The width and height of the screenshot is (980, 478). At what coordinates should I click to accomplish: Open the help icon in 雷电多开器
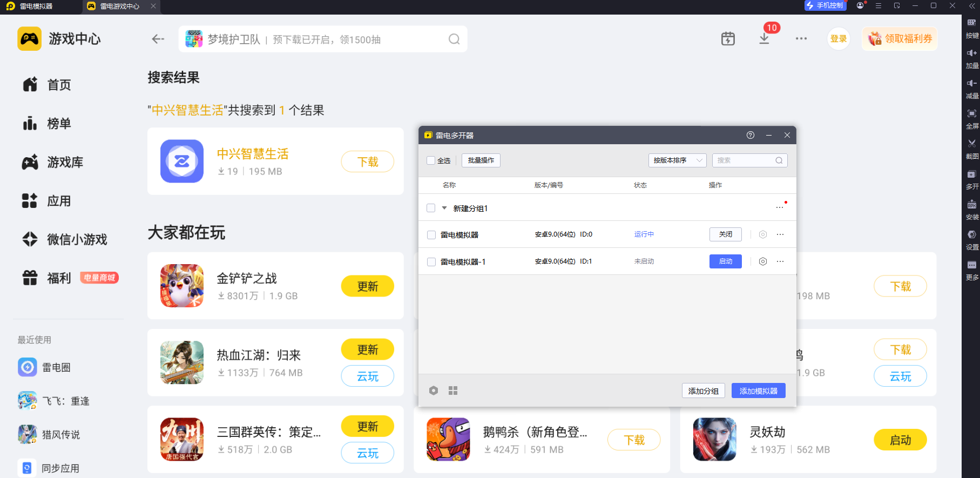(x=751, y=135)
